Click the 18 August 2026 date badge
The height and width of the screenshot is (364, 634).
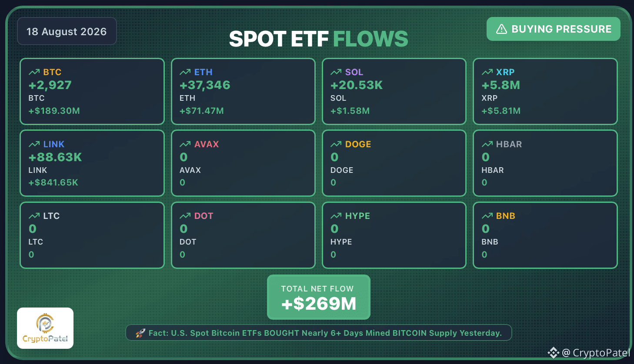pos(67,31)
